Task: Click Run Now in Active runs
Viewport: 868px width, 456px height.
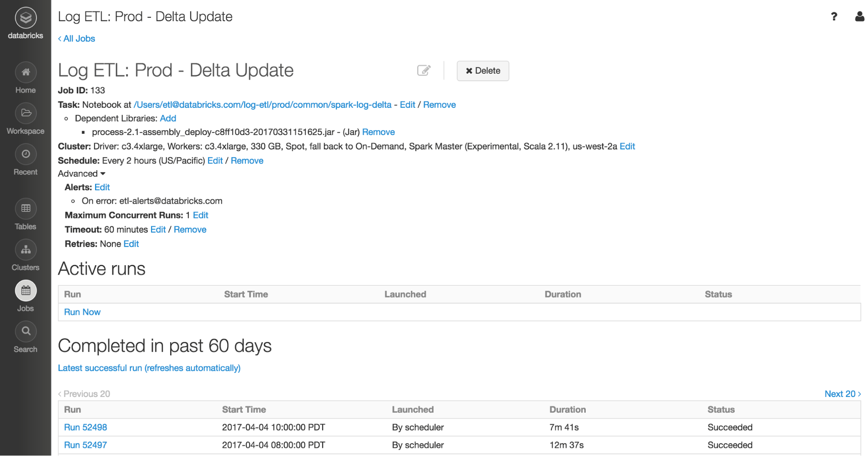Action: pos(82,312)
